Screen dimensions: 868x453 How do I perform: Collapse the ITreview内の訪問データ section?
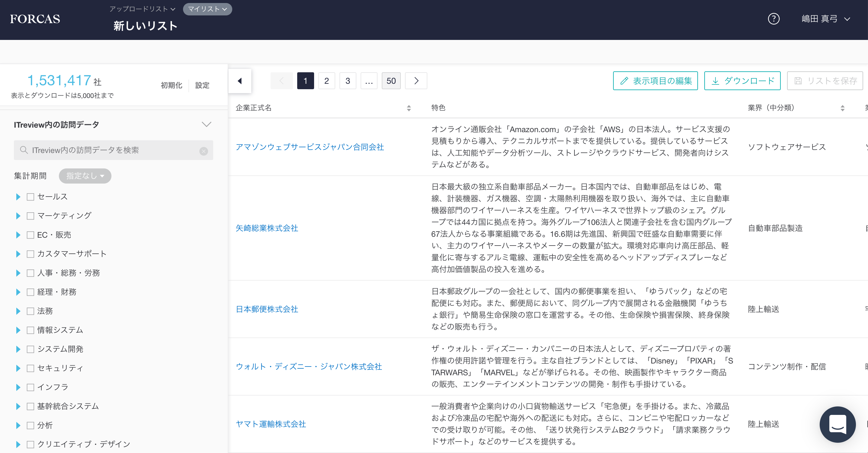pos(206,124)
